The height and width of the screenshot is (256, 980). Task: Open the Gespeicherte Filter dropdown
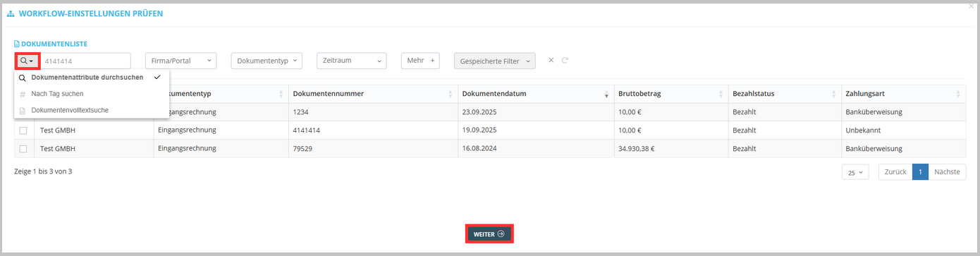495,61
